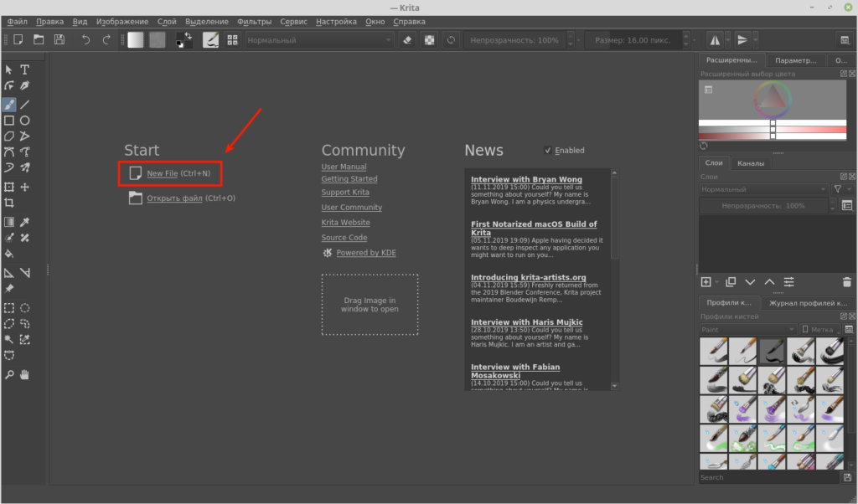Disable the News Enabled checkbox
The image size is (858, 504).
click(548, 151)
